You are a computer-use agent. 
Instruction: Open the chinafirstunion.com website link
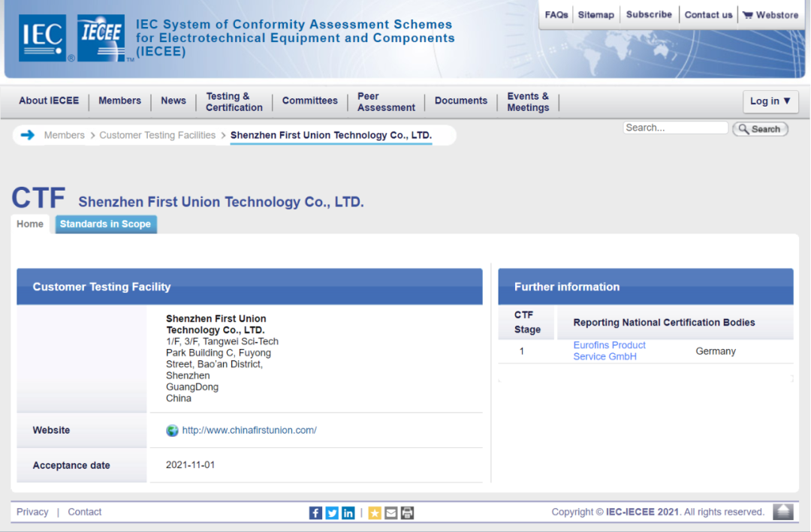(249, 430)
